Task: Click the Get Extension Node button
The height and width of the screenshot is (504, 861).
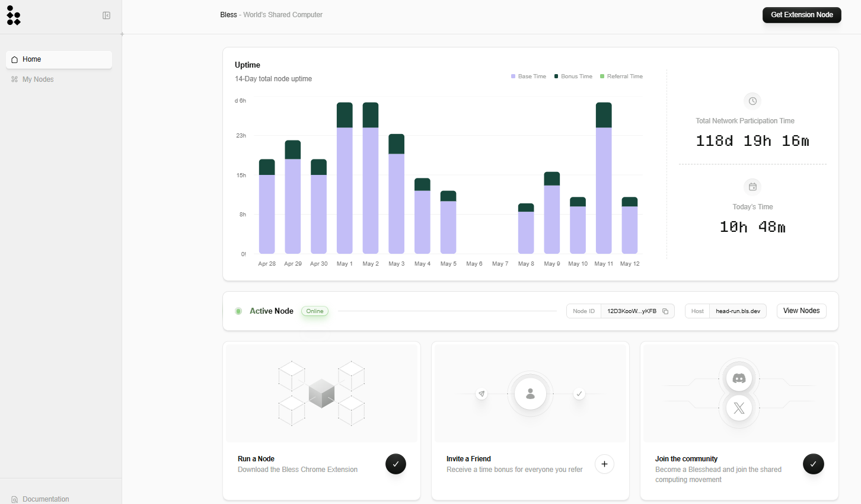Action: 802,15
